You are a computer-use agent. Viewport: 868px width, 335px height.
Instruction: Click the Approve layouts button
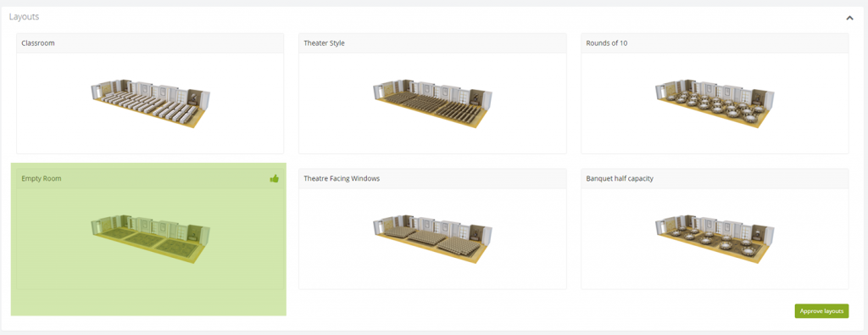(x=821, y=310)
